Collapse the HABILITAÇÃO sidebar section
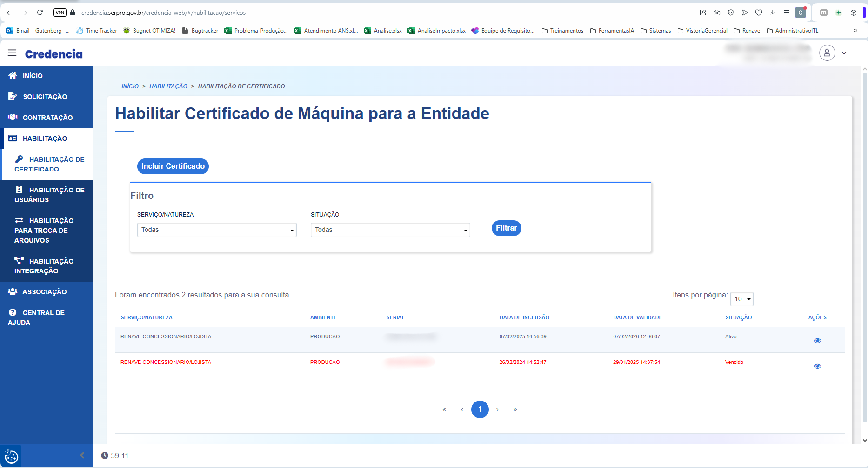The image size is (868, 468). 47,138
